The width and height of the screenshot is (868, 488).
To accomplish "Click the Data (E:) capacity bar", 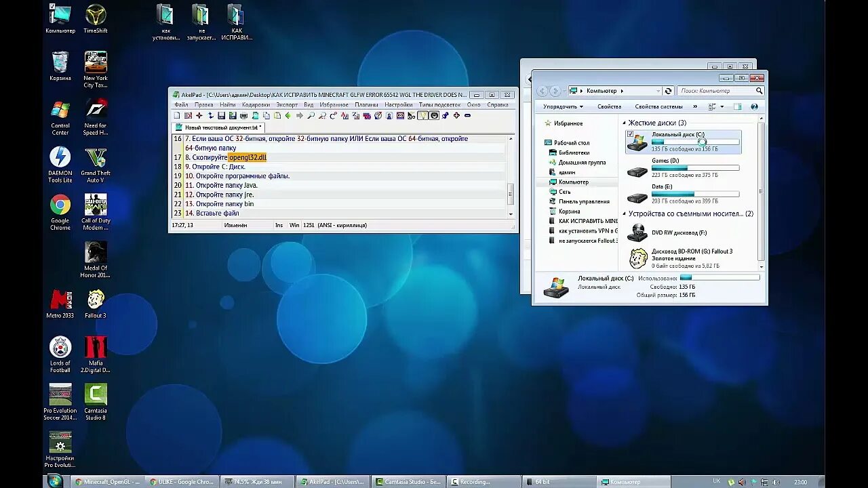I will [695, 194].
